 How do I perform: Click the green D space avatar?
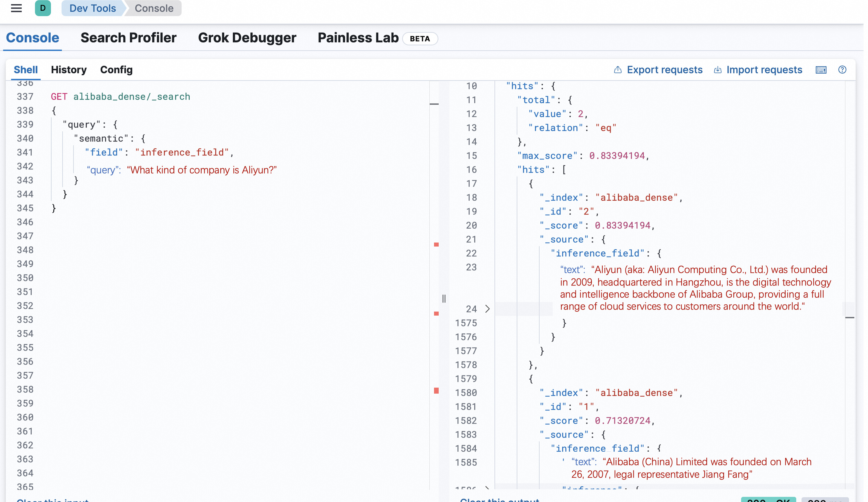[x=43, y=8]
